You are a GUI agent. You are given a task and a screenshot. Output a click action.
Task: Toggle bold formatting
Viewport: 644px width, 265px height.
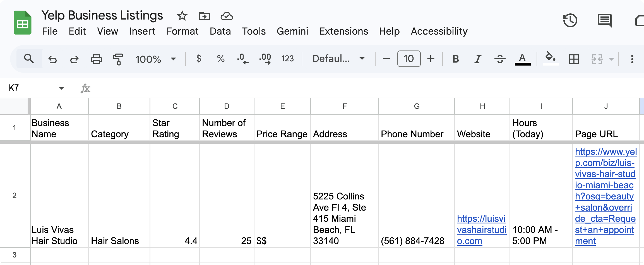[x=456, y=59]
